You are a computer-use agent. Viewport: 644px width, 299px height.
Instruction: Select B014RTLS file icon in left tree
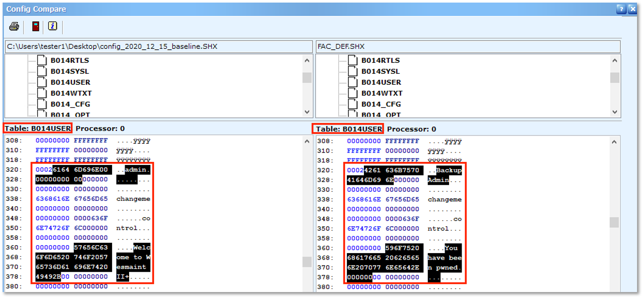(x=42, y=60)
